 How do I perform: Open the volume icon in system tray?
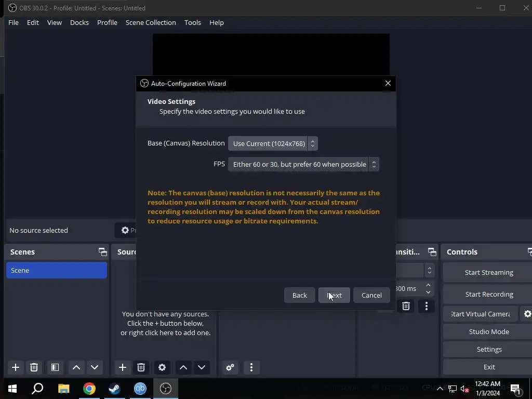click(x=465, y=389)
